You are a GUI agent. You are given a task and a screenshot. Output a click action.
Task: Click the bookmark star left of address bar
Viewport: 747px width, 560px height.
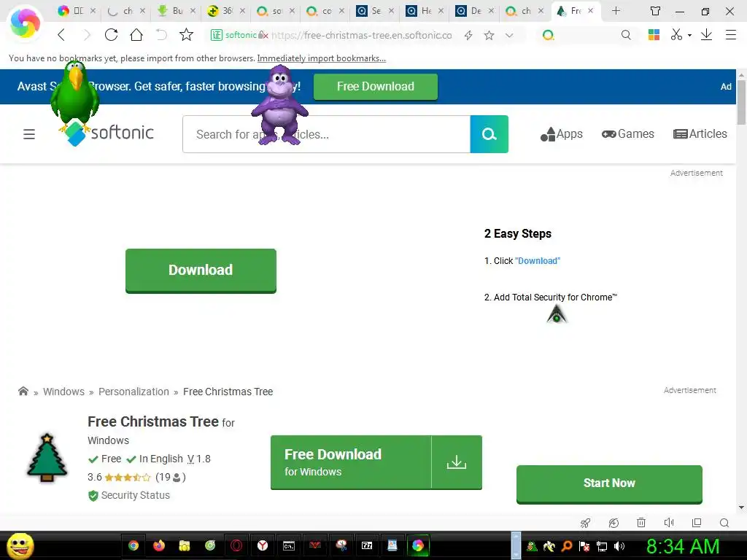(186, 35)
